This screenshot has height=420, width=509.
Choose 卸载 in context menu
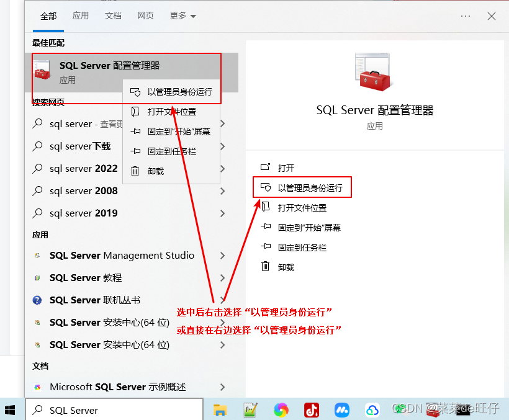[x=171, y=171]
